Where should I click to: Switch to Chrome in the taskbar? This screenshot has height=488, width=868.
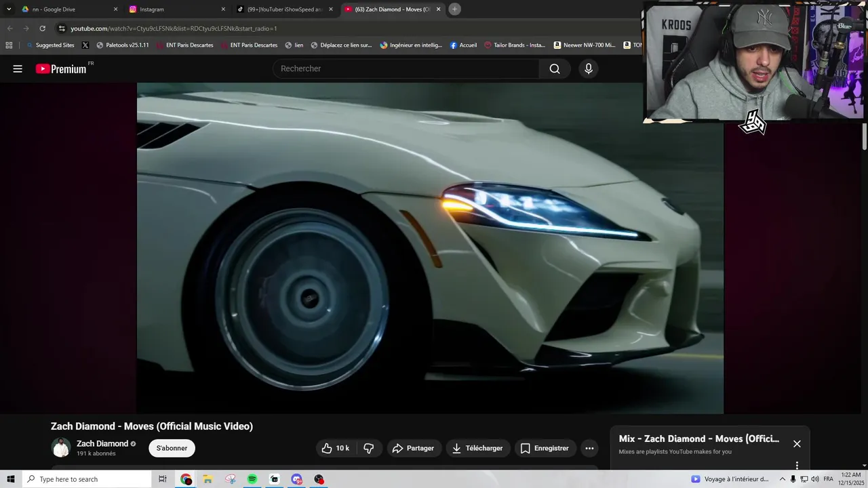(186, 479)
